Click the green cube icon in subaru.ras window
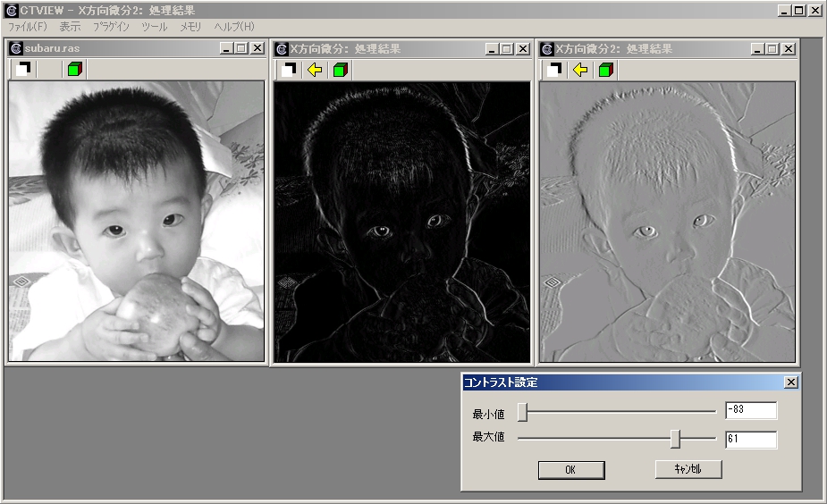The height and width of the screenshot is (504, 827). pyautogui.click(x=75, y=70)
